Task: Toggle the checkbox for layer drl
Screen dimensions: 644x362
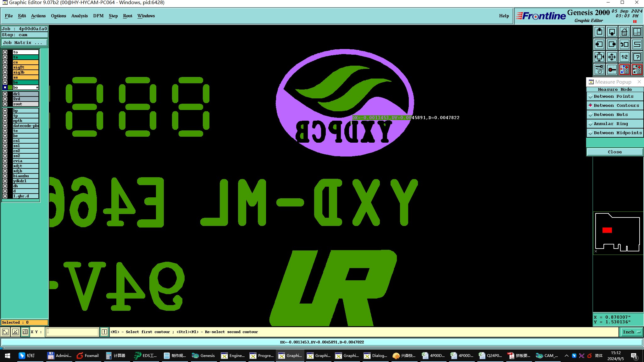Action: pyautogui.click(x=5, y=94)
